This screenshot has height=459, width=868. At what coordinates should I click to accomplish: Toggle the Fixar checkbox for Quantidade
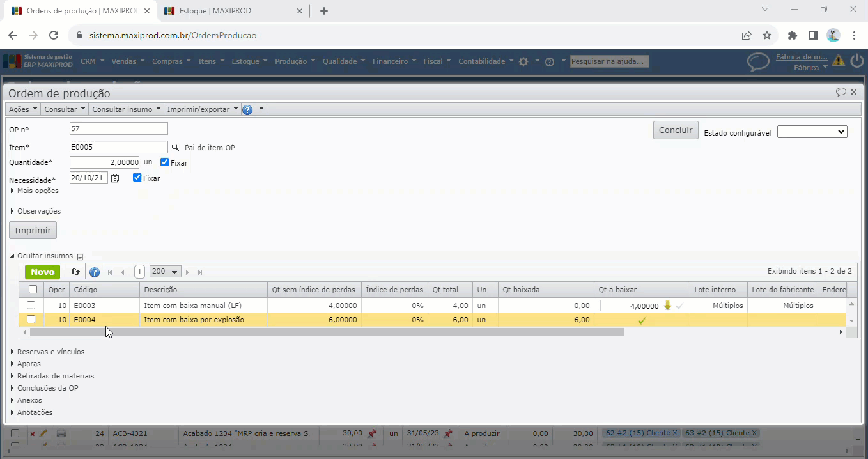pos(165,162)
